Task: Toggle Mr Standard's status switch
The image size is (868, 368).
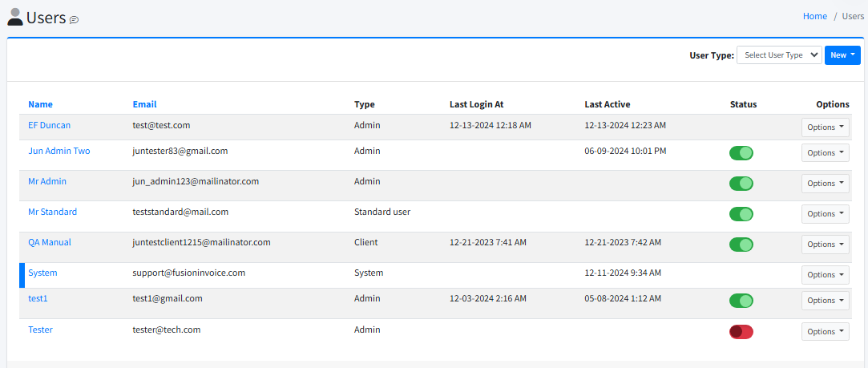Action: (741, 214)
